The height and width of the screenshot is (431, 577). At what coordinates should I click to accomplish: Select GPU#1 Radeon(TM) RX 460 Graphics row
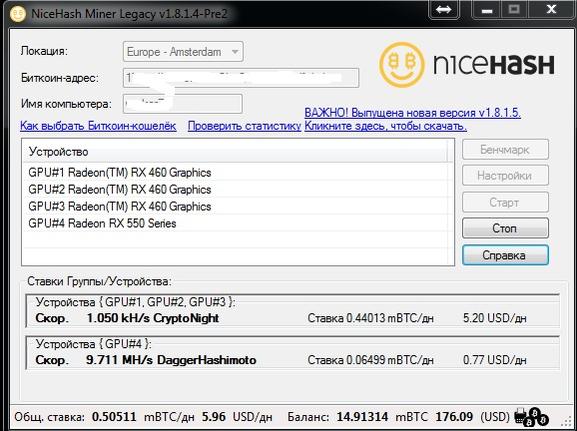238,172
